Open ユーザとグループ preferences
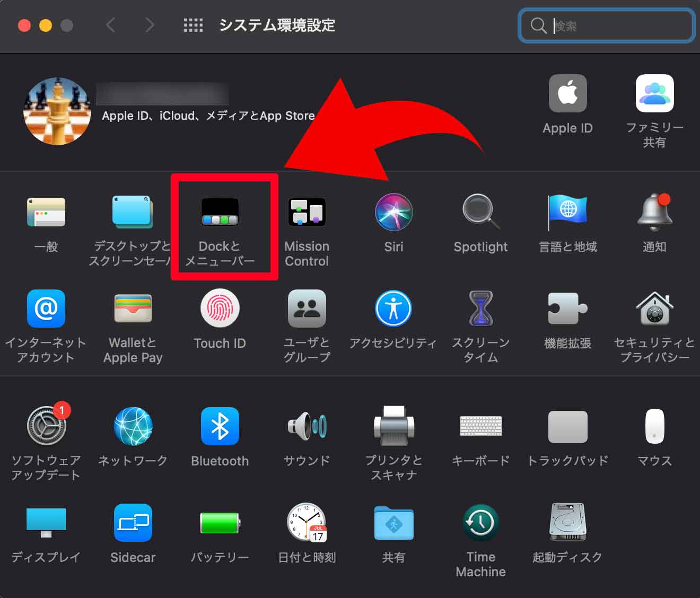This screenshot has width=700, height=598. [307, 309]
